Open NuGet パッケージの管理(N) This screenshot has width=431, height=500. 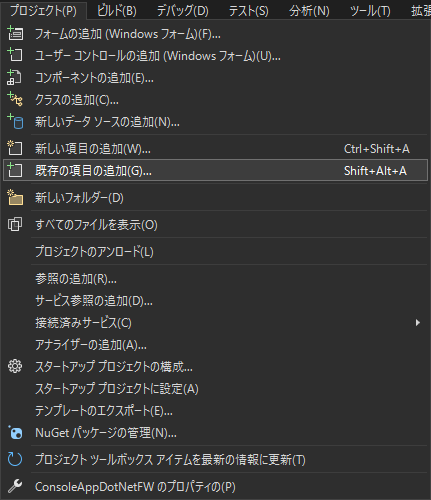(x=215, y=433)
